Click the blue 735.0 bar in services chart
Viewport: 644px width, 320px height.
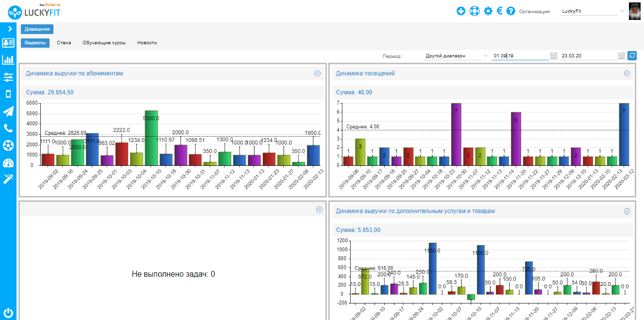pos(529,278)
